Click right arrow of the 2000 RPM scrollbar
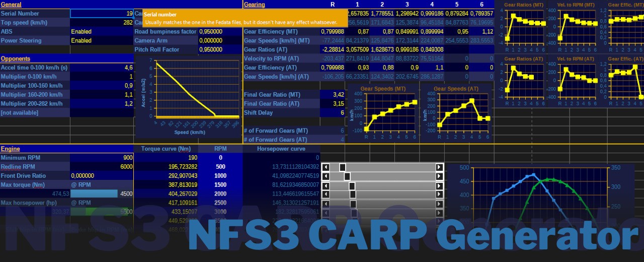Viewport: 644px width, 262px height. coord(440,194)
